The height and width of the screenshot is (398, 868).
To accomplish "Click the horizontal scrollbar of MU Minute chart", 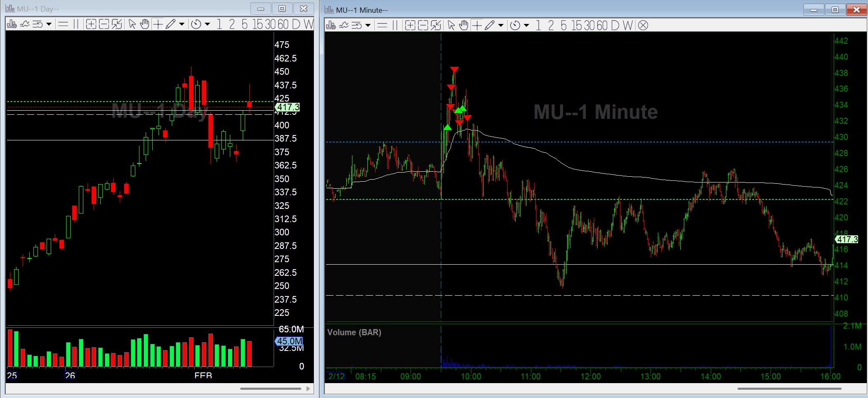I will pos(789,389).
